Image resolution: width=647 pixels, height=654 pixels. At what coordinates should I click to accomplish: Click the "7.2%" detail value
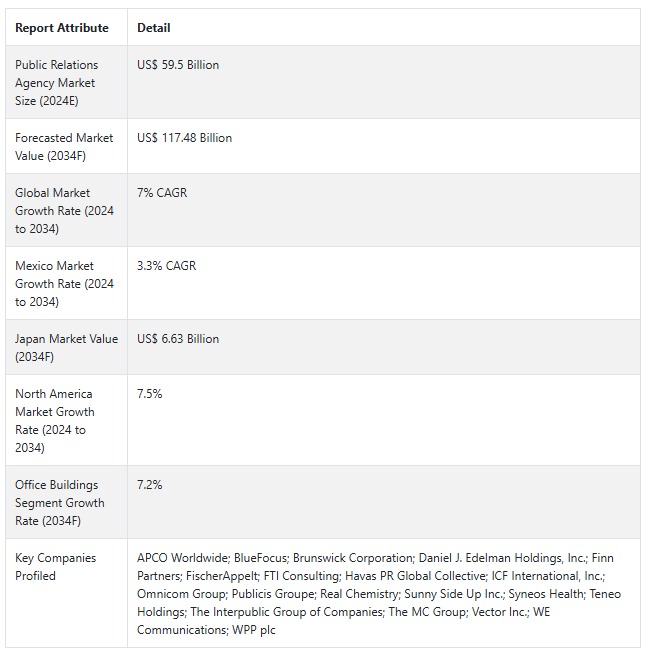pyautogui.click(x=150, y=485)
